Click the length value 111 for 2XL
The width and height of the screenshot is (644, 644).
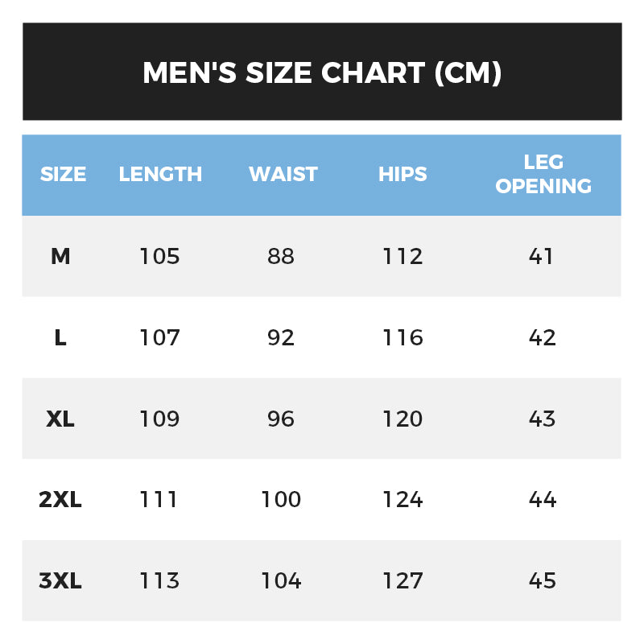point(159,500)
